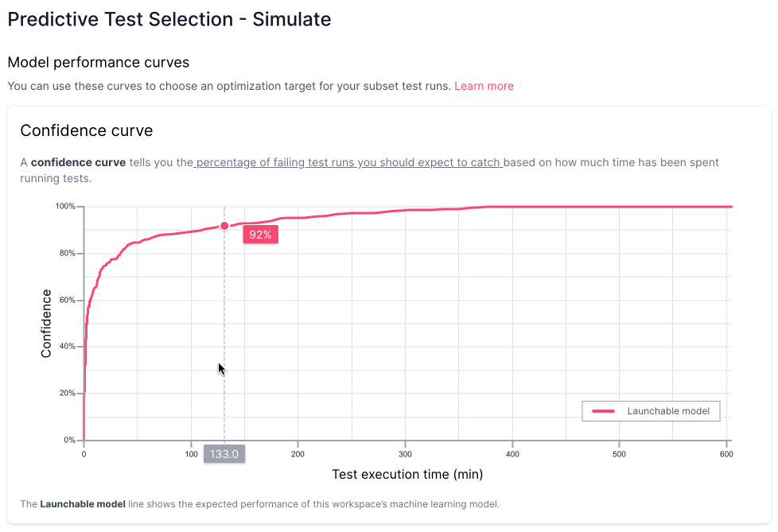Viewport: 778px width, 532px height.
Task: Click the Confidence curve heading
Action: [87, 130]
